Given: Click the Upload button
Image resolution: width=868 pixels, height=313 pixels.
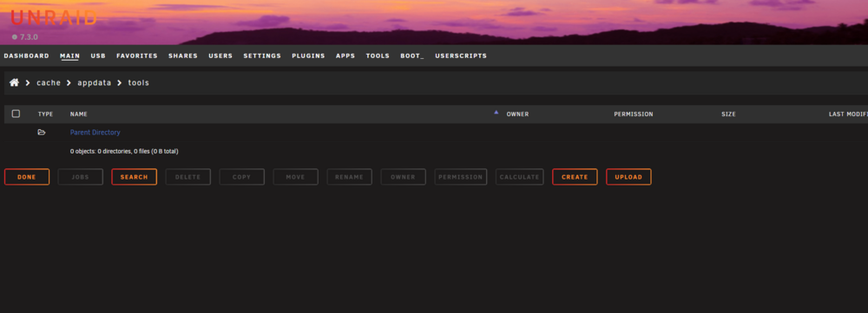Looking at the screenshot, I should point(628,177).
